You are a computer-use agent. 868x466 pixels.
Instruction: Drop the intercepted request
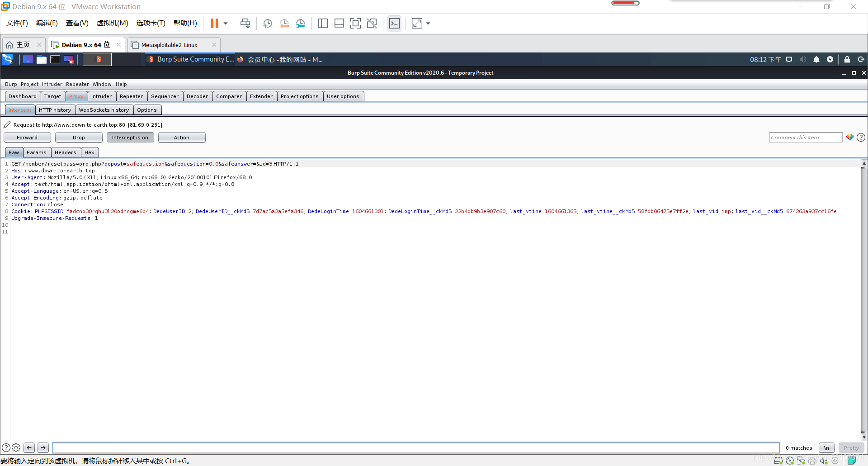pyautogui.click(x=79, y=138)
